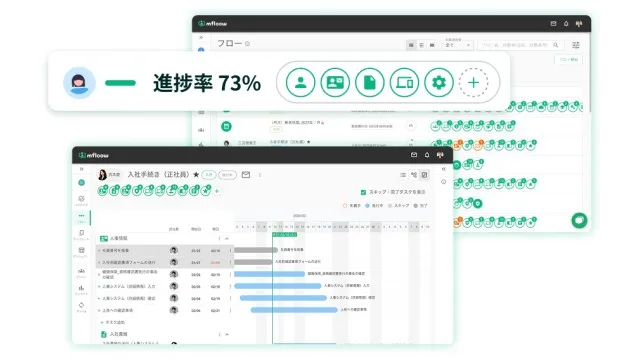Open the bar chart item in the front sidebar
Screen dimensions: 640x360
click(81, 290)
